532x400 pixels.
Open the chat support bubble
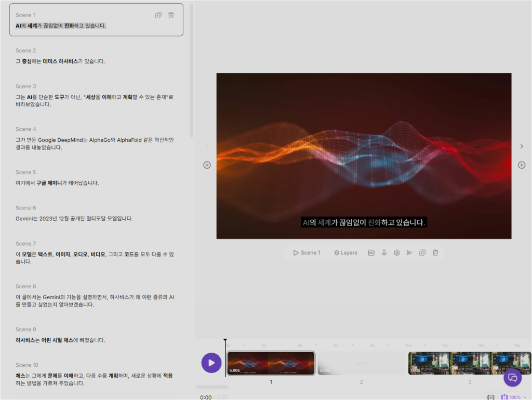512,377
